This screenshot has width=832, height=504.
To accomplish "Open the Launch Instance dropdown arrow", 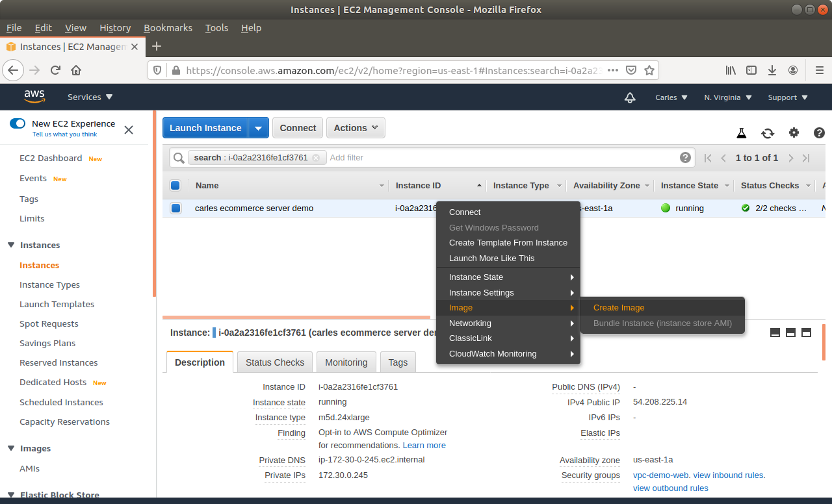I will (258, 128).
